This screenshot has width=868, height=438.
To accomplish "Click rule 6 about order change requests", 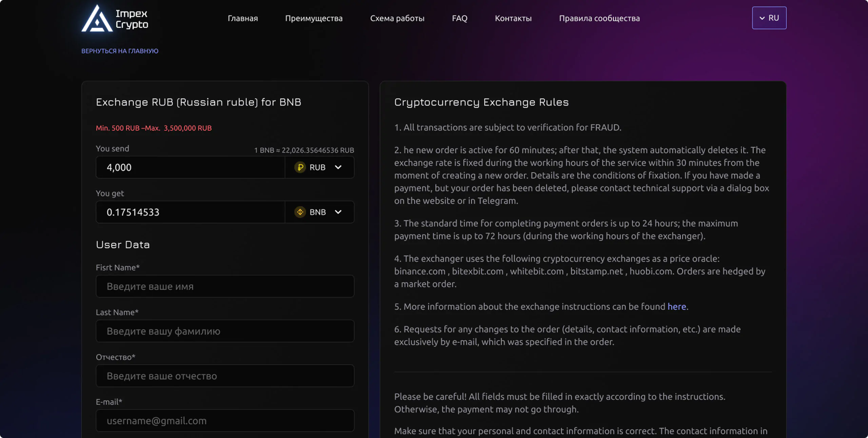I will pos(567,336).
